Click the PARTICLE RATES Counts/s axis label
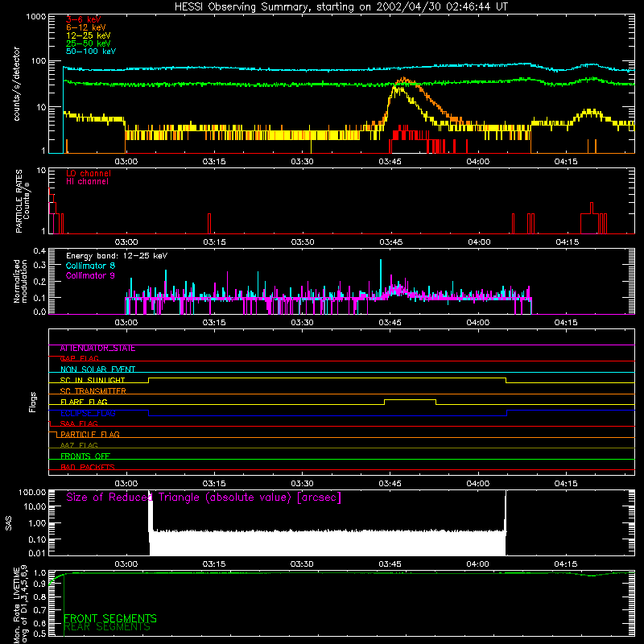Screen dimensions: 644x644 pos(23,201)
